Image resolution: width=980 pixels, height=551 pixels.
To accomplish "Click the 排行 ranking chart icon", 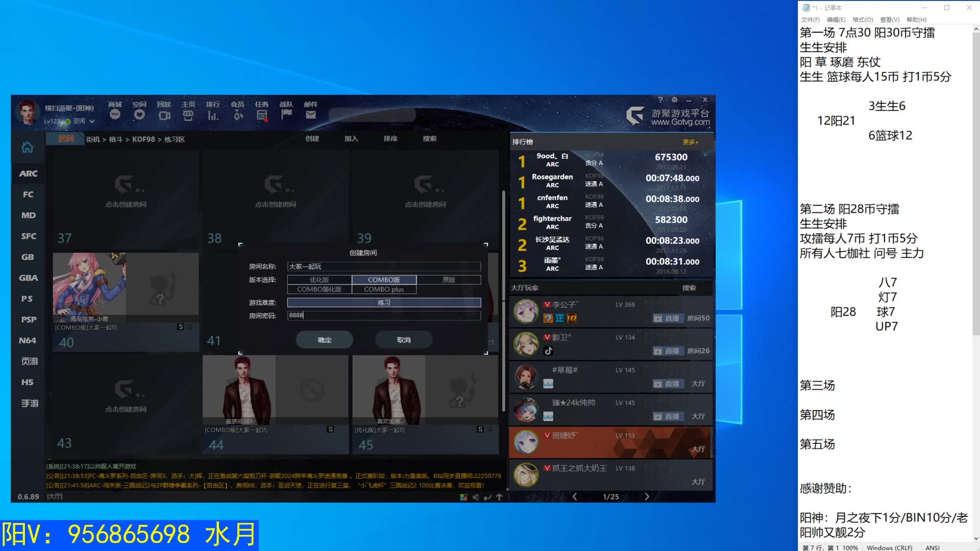I will click(x=212, y=115).
